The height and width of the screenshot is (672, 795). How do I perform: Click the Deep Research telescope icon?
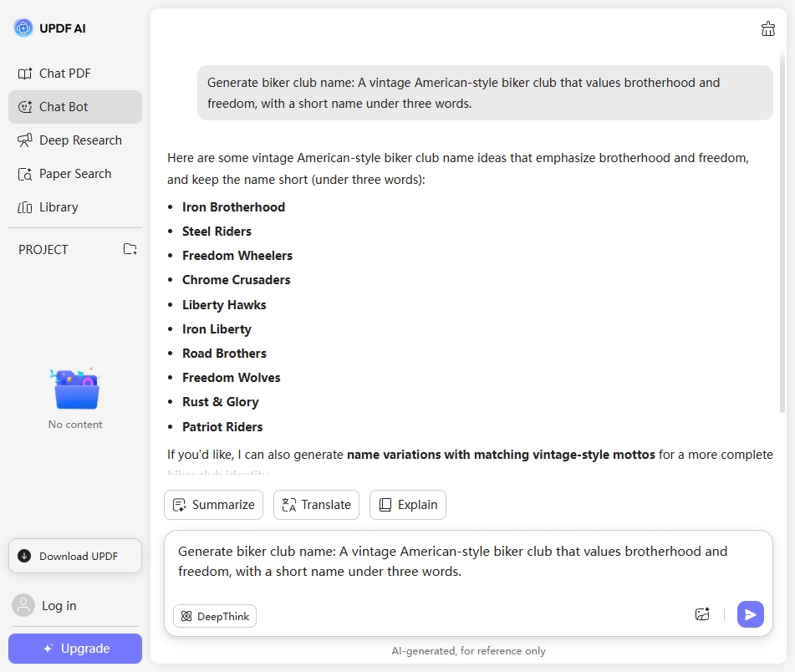pyautogui.click(x=25, y=140)
